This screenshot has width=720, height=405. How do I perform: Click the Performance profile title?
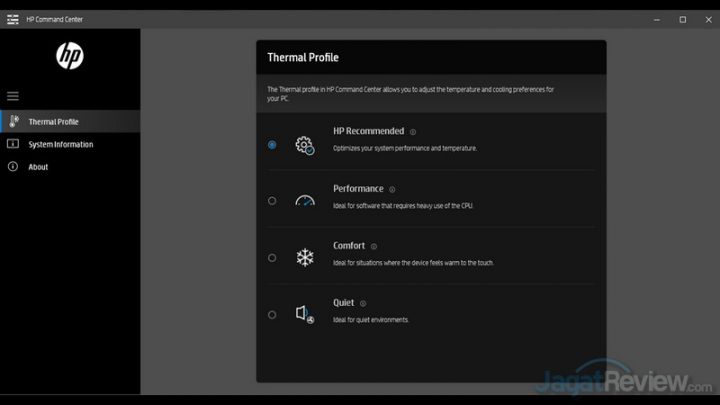coord(358,189)
